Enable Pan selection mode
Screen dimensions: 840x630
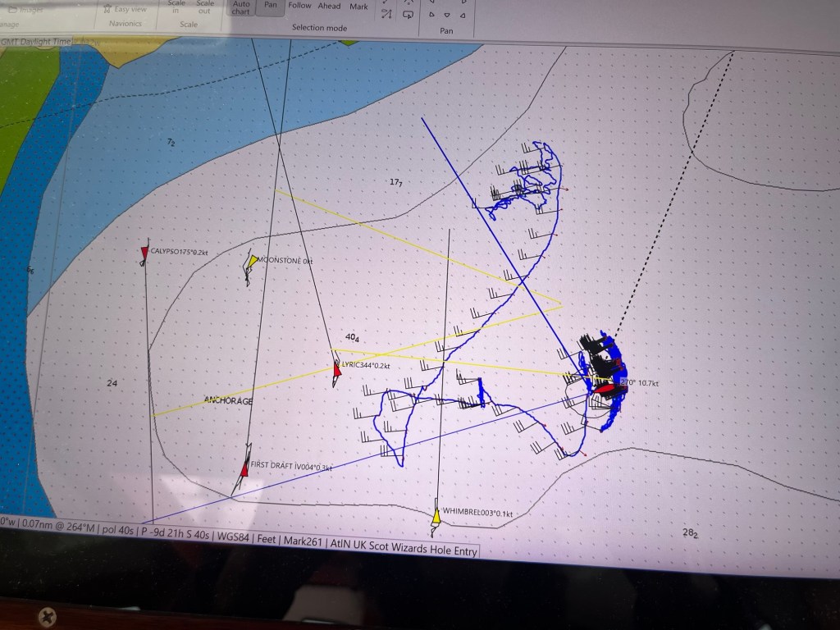[268, 6]
